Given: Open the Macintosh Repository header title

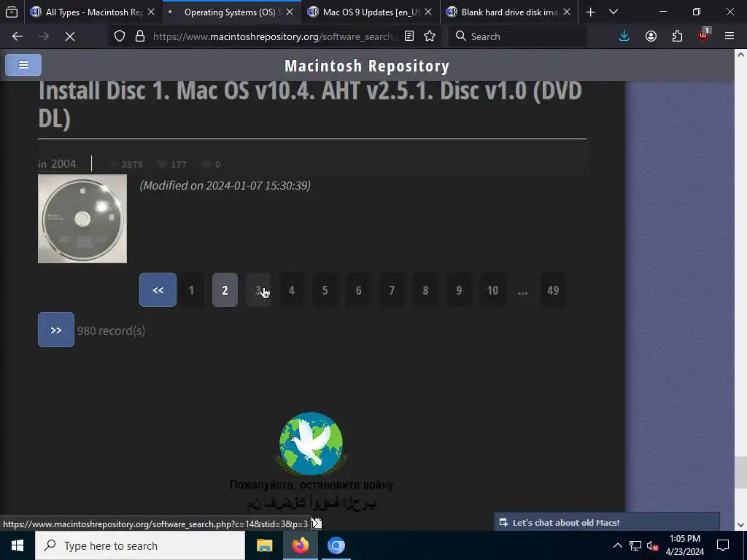Looking at the screenshot, I should point(367,66).
